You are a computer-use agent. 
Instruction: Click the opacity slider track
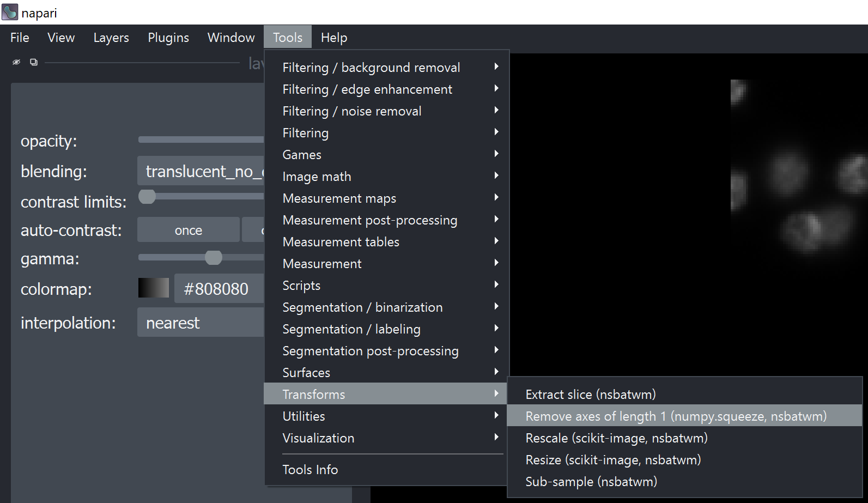(x=201, y=140)
